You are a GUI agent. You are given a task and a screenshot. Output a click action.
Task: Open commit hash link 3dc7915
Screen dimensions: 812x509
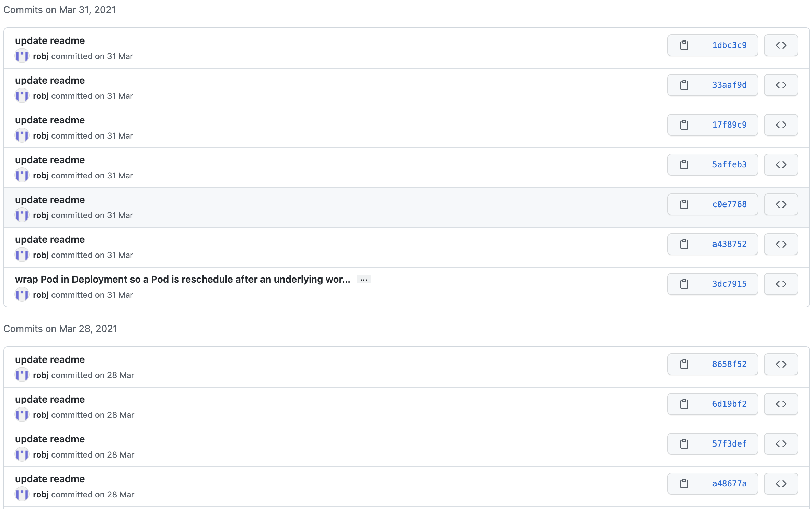pyautogui.click(x=729, y=284)
